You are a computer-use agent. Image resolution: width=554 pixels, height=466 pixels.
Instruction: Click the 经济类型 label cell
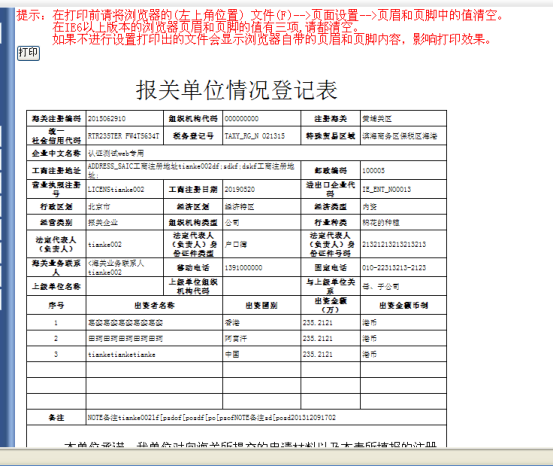click(x=331, y=207)
